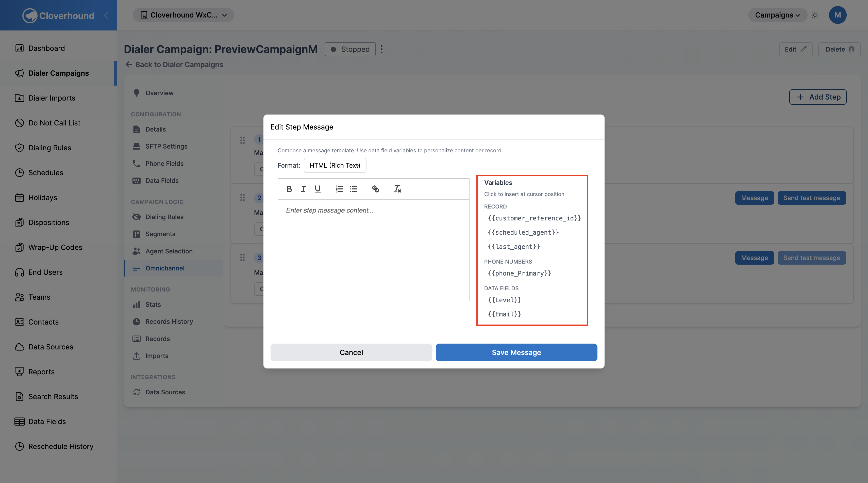Insert a numbered list in the editor
The height and width of the screenshot is (483, 868).
339,189
